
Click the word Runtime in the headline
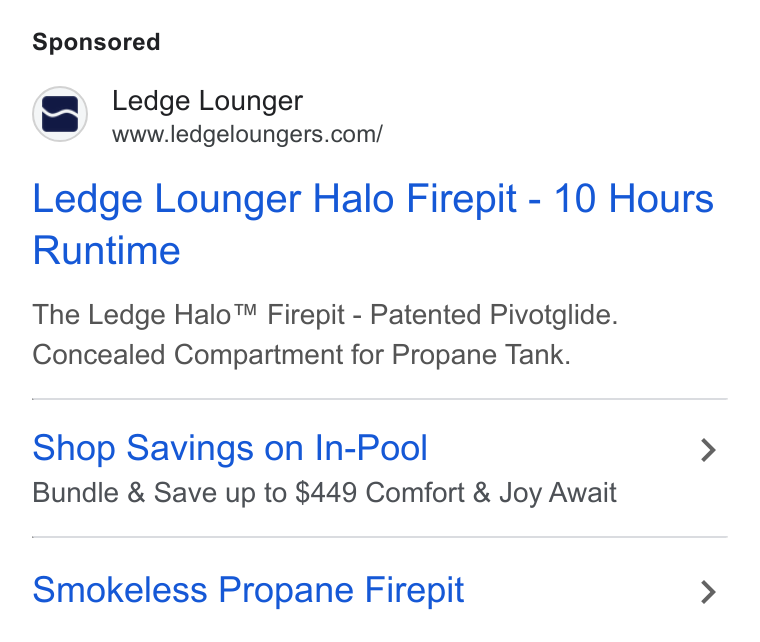tap(106, 251)
